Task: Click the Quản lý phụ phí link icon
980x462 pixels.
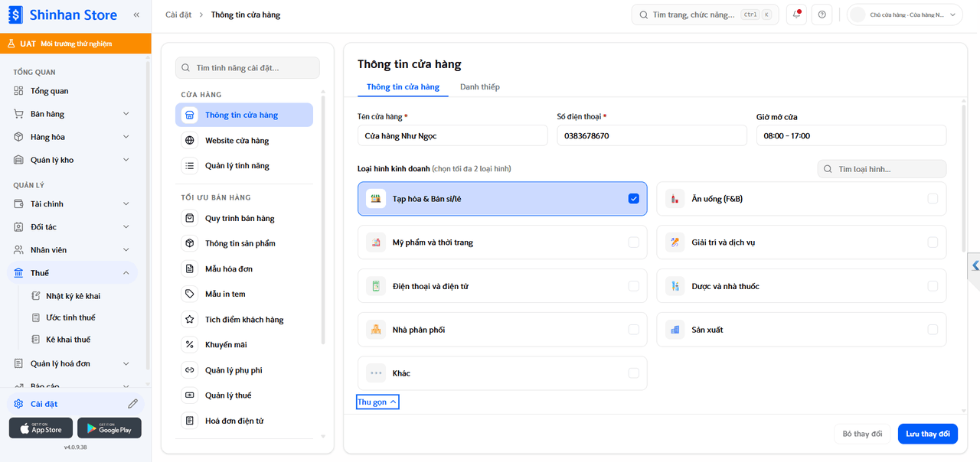Action: click(x=189, y=370)
